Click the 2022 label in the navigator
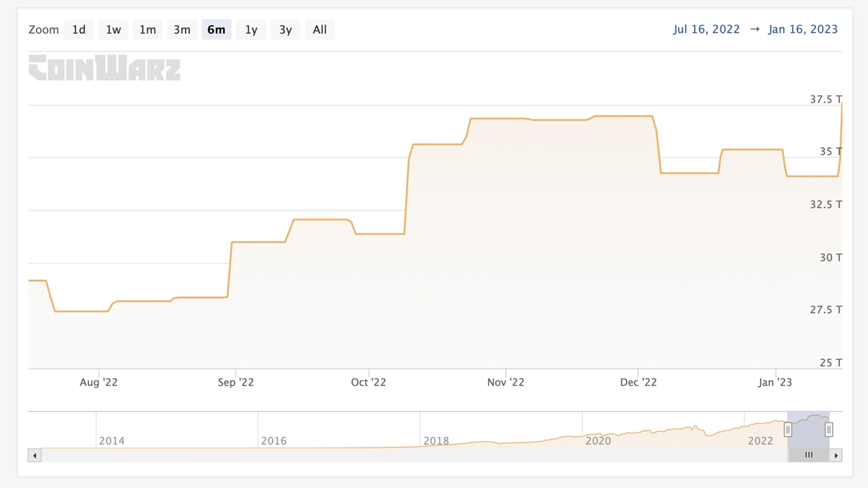This screenshot has height=488, width=868. click(760, 441)
